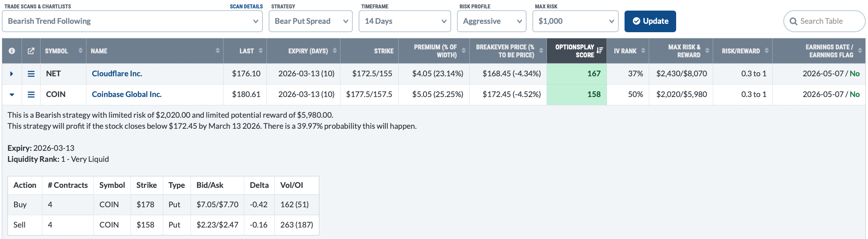Sort by Max Risk & Reward column
The height and width of the screenshot is (239, 868).
(x=707, y=51)
